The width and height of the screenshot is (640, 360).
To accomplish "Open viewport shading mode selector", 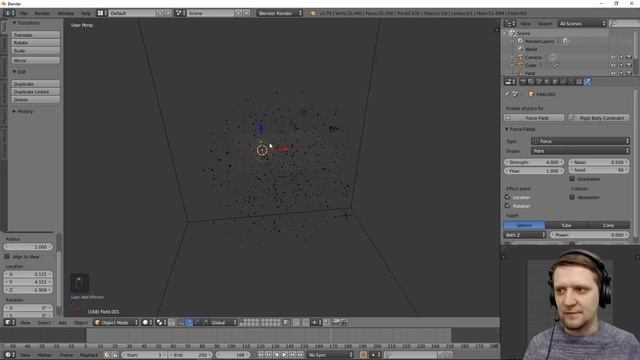I will coord(147,322).
